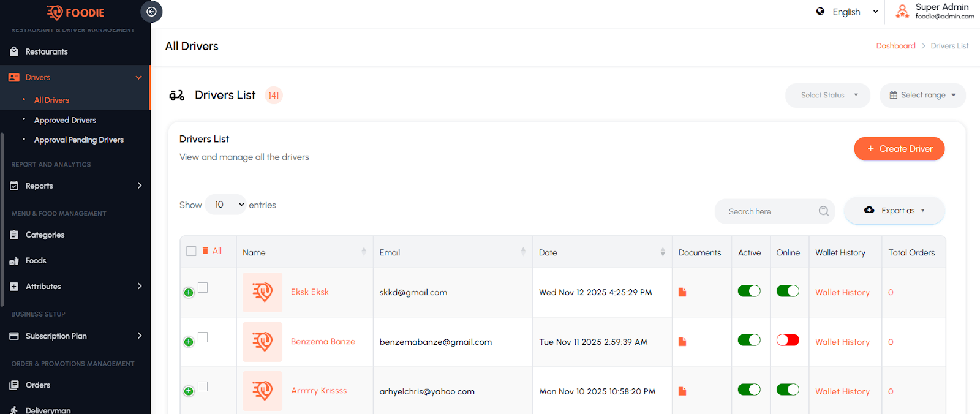The height and width of the screenshot is (414, 980).
Task: Open the entries-per-page dropdown
Action: click(225, 205)
